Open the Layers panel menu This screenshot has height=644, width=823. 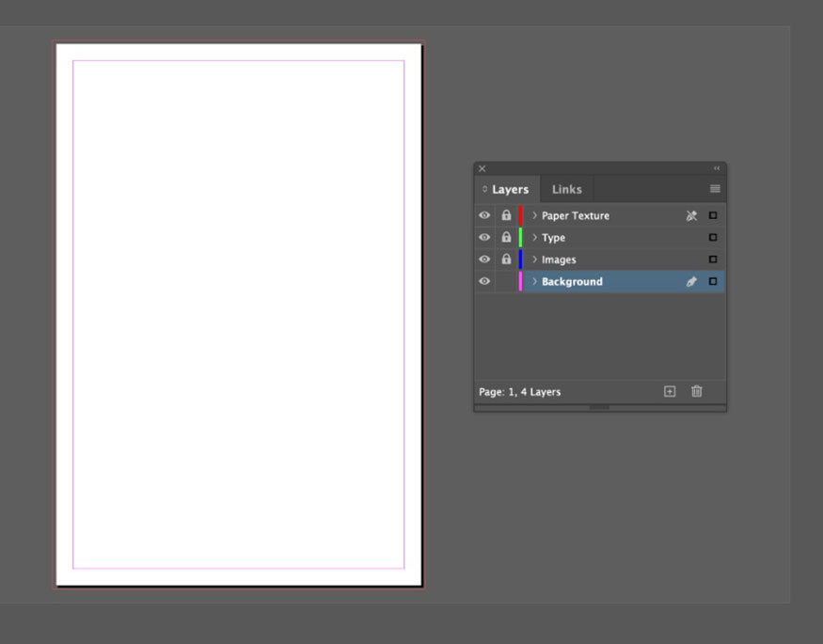pos(715,189)
